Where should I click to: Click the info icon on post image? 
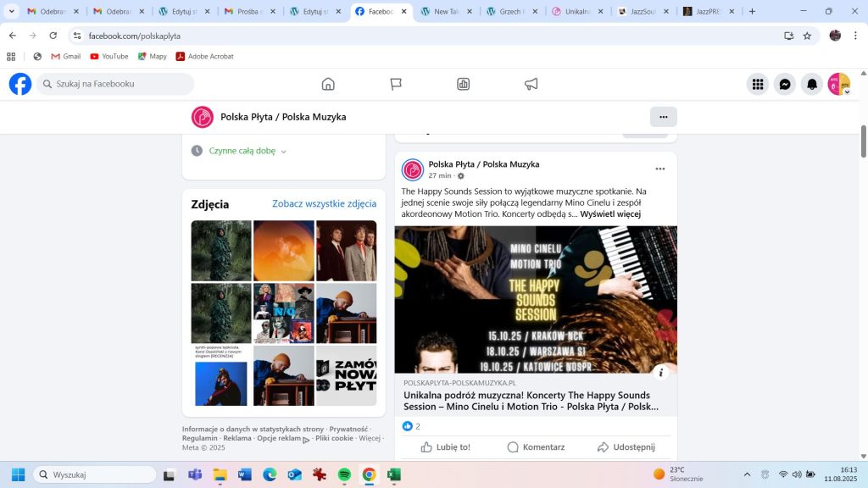click(662, 373)
